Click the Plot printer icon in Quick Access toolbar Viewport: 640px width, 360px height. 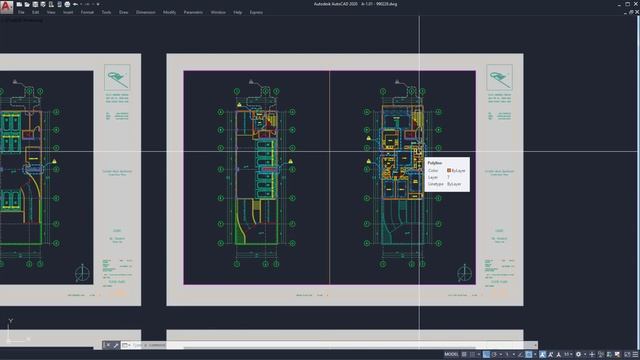(67, 4)
